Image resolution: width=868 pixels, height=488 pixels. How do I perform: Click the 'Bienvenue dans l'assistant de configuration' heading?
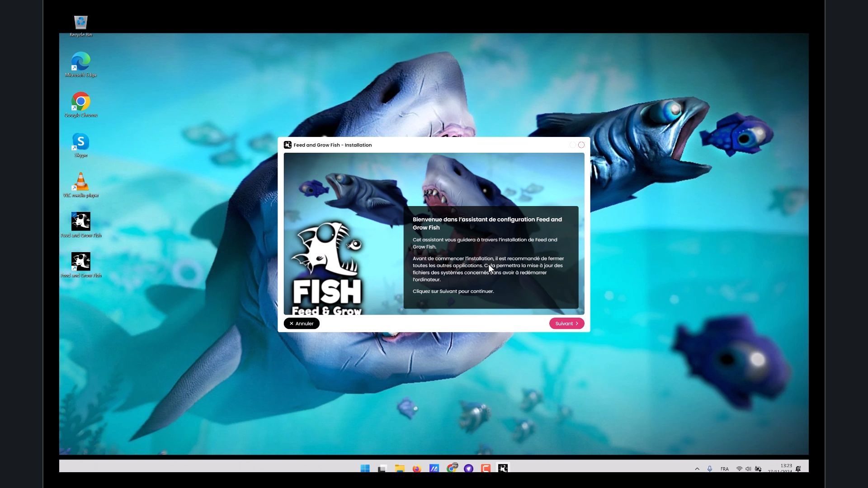[487, 224]
